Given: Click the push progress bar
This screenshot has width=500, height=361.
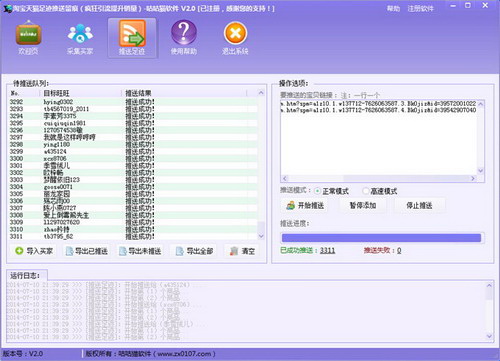Looking at the screenshot, I should [x=382, y=238].
